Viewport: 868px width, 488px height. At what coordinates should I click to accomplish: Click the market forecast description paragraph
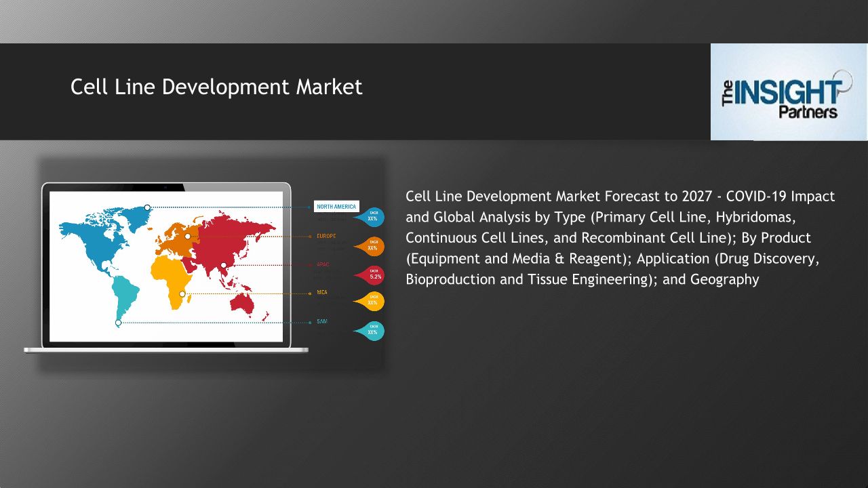[620, 237]
